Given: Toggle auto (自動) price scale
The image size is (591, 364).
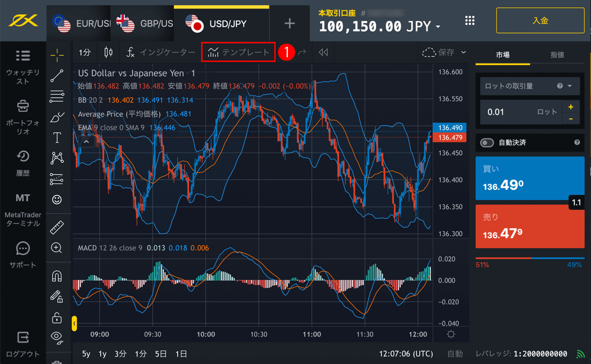Looking at the screenshot, I should click(x=455, y=354).
